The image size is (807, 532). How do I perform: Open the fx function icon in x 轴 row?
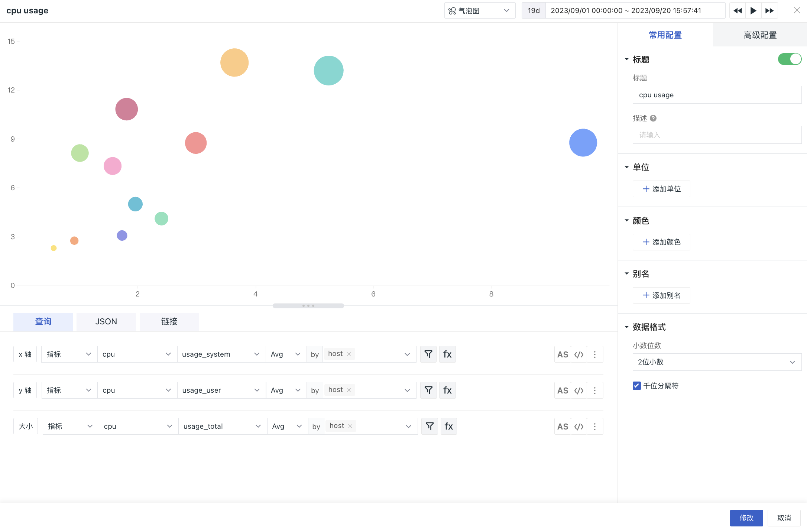(447, 354)
